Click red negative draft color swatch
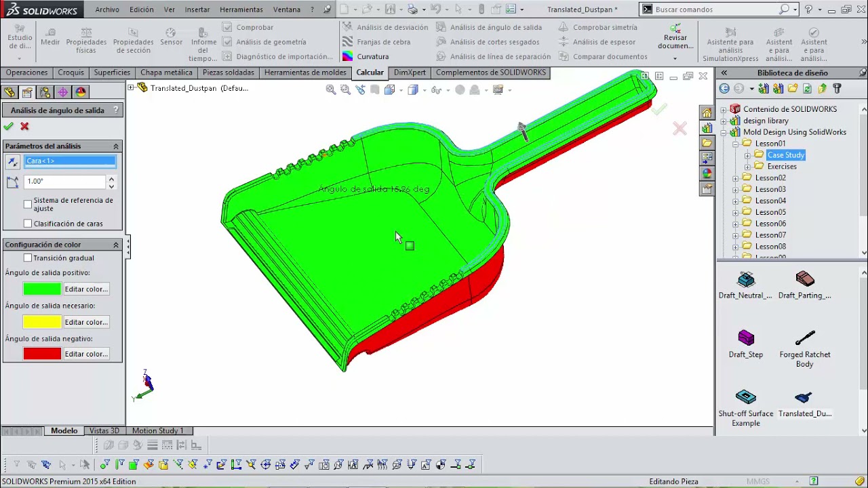This screenshot has width=868, height=488. click(x=42, y=354)
